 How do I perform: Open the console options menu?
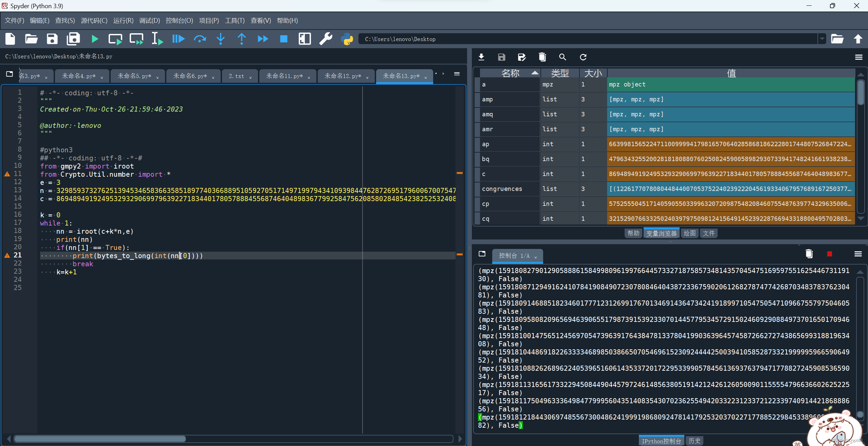[859, 254]
